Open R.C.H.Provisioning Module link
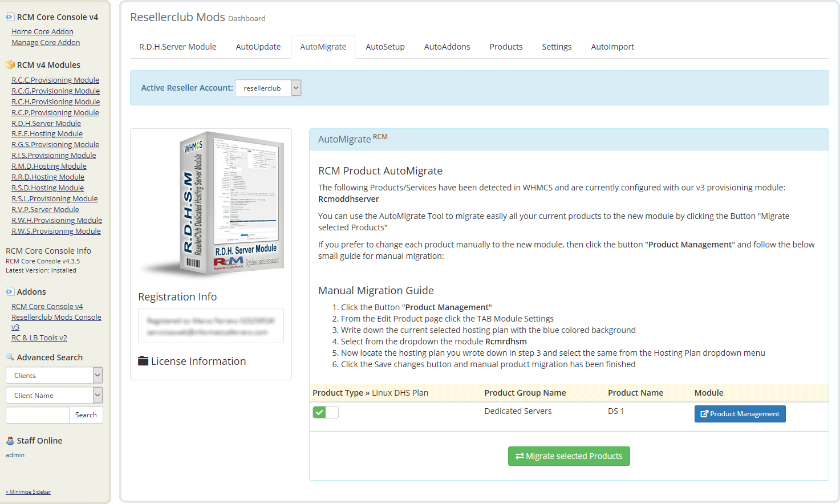Viewport: 840px width, 504px height. click(55, 102)
